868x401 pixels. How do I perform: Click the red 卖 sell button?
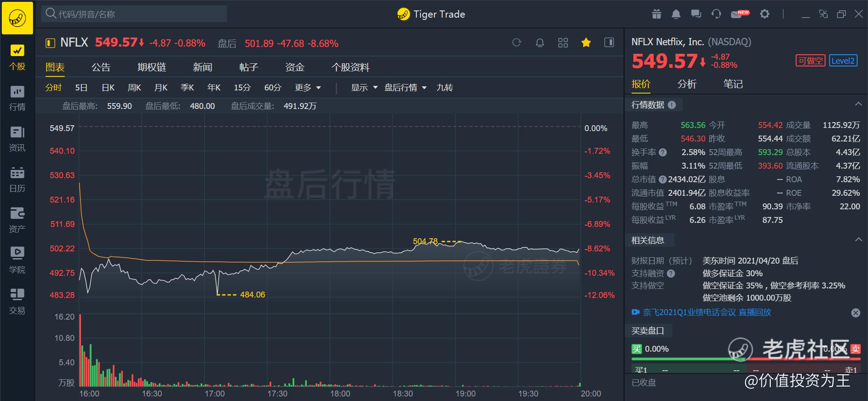[x=856, y=349]
